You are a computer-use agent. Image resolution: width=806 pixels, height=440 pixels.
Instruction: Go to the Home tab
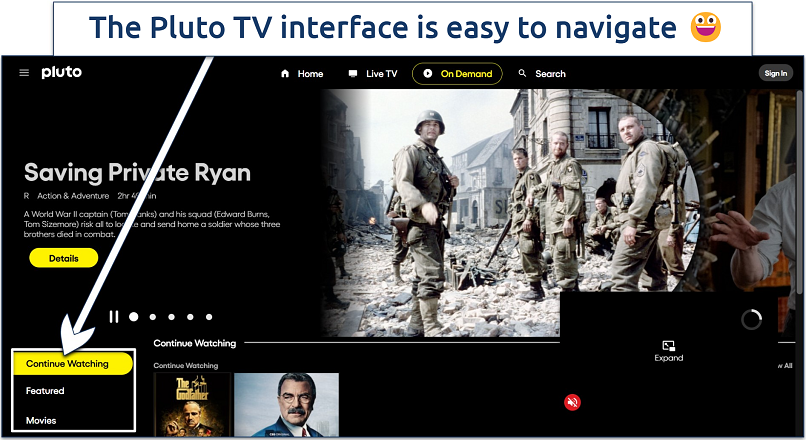[302, 74]
